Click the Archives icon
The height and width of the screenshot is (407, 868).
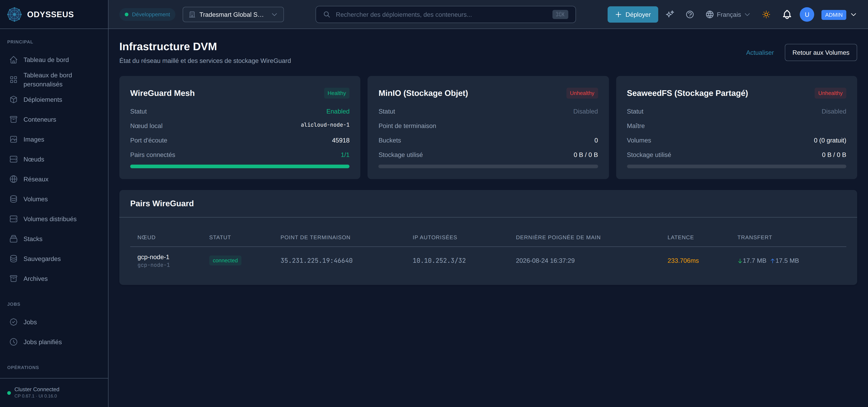click(14, 279)
